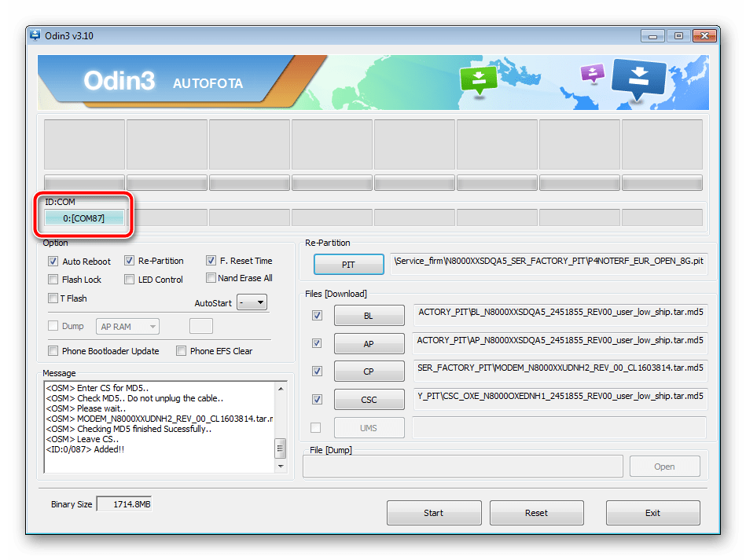
Task: Click the AP file path field
Action: coord(560,343)
